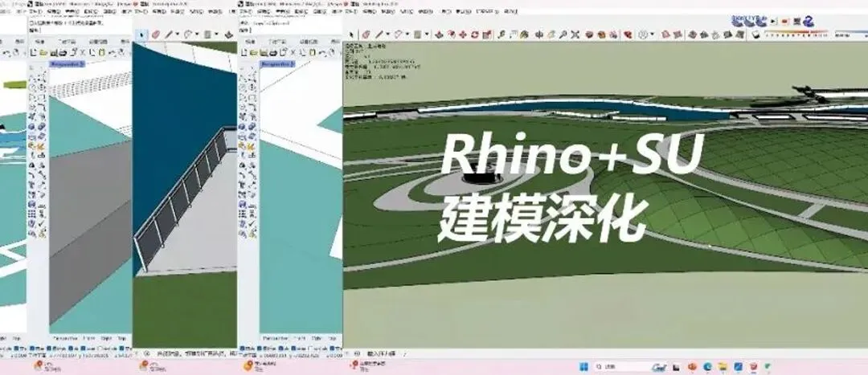Viewport: 868px width, 375px height.
Task: Open Arc dropdown arrow in narrow middle SketchUp window
Action: 197,35
